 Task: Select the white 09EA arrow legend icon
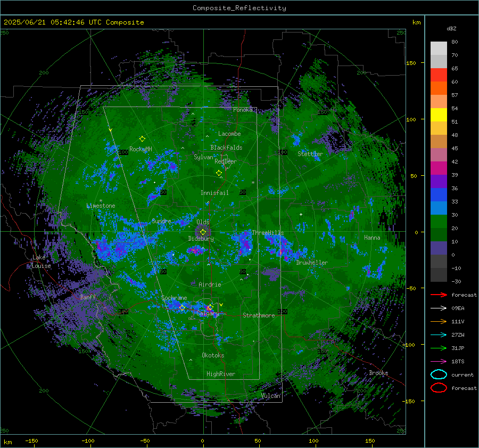coord(439,308)
